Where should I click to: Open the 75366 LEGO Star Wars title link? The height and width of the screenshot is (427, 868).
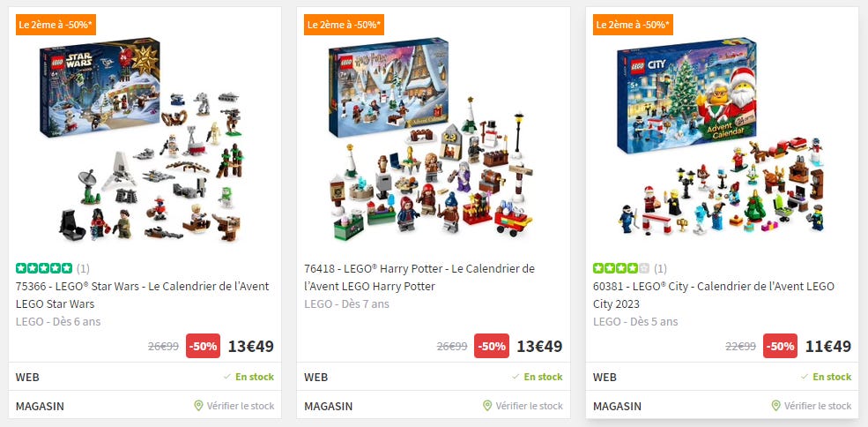tap(142, 295)
